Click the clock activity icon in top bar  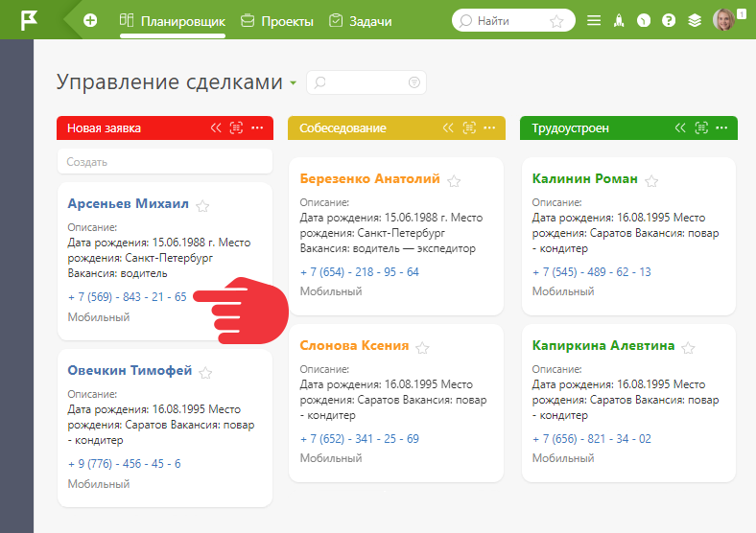(644, 21)
